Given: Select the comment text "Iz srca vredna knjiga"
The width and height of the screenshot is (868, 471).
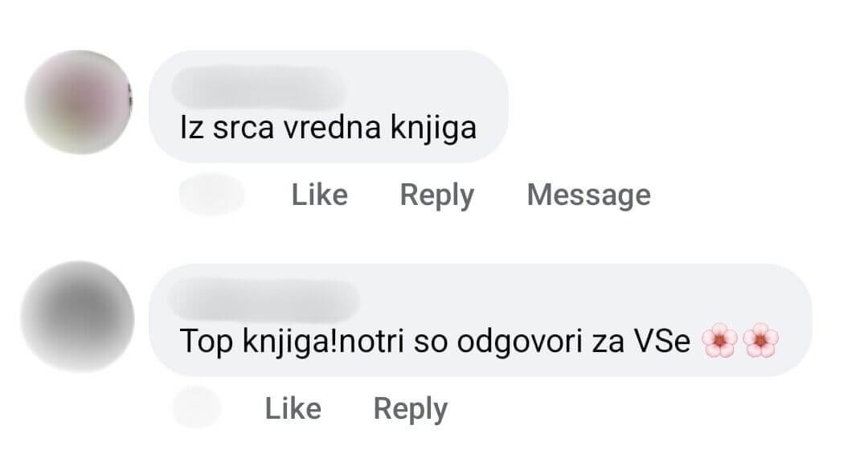Looking at the screenshot, I should tap(328, 128).
